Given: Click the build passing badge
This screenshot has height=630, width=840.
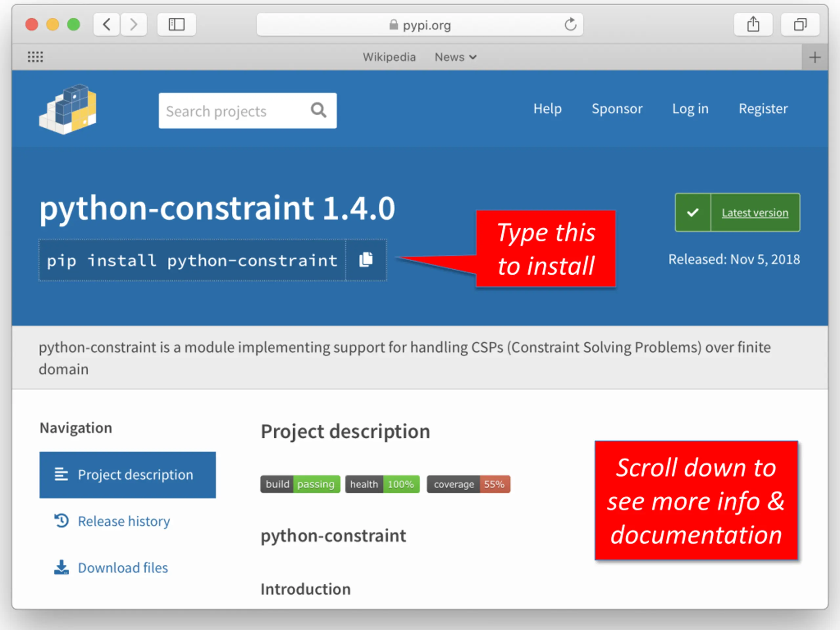Looking at the screenshot, I should click(300, 484).
